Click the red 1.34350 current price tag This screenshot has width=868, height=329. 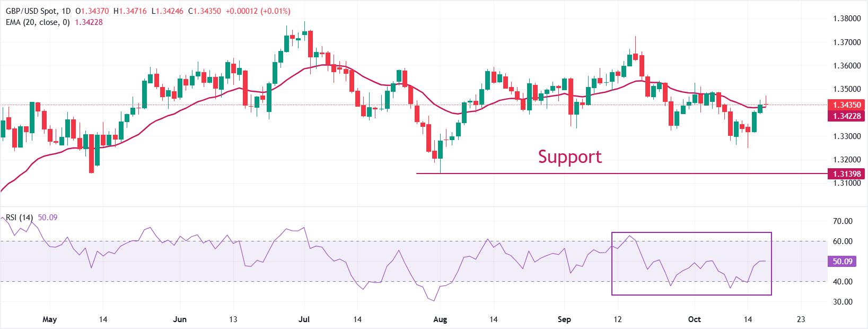[x=846, y=106]
